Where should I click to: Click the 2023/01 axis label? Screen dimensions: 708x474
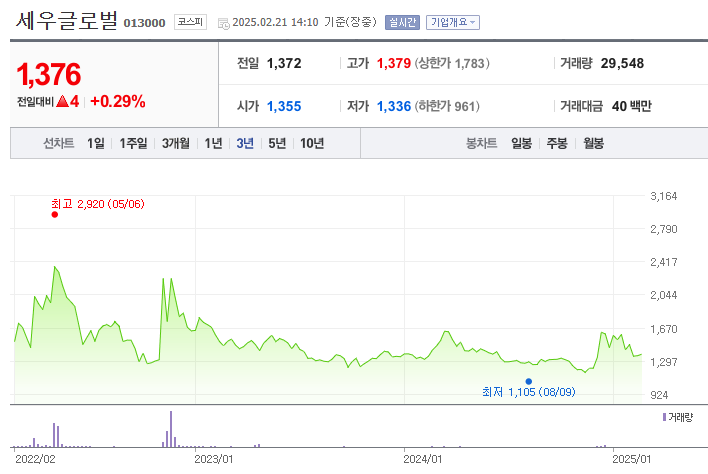(x=214, y=460)
